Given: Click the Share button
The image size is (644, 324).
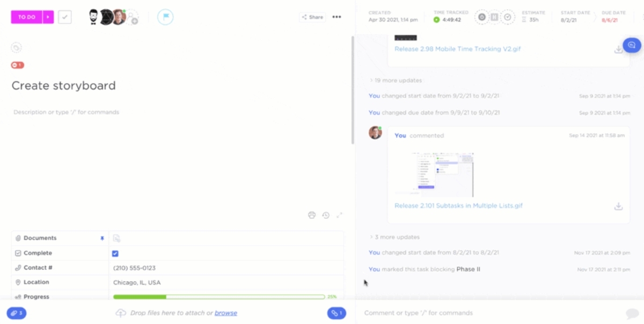Looking at the screenshot, I should [x=312, y=17].
